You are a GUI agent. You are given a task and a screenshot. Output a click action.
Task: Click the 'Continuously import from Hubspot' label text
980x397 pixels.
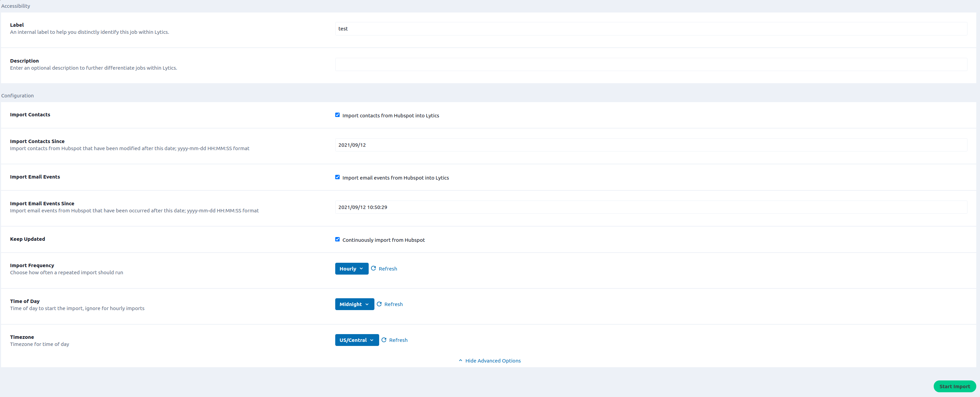point(384,240)
